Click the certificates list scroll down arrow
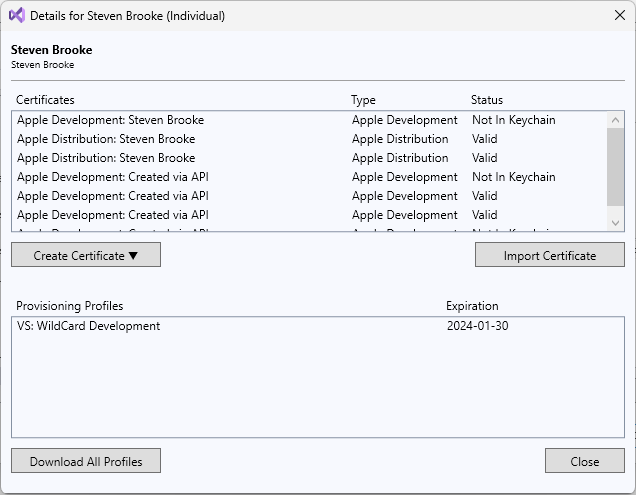 pyautogui.click(x=615, y=223)
